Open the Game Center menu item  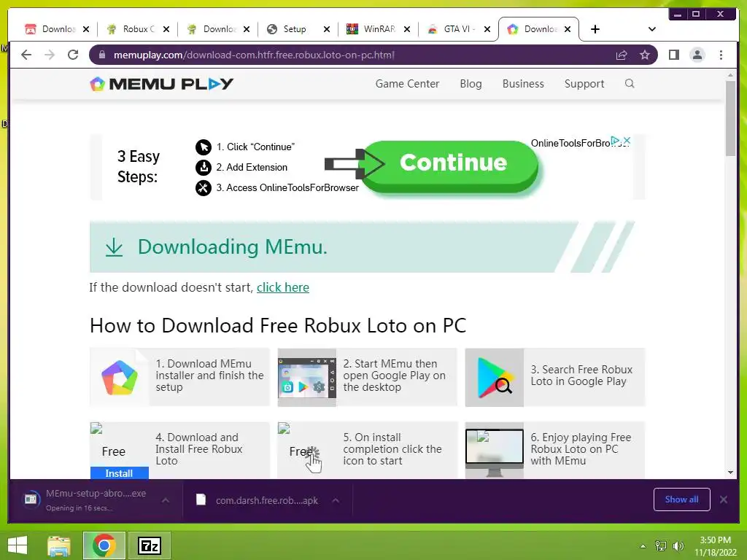click(x=407, y=84)
